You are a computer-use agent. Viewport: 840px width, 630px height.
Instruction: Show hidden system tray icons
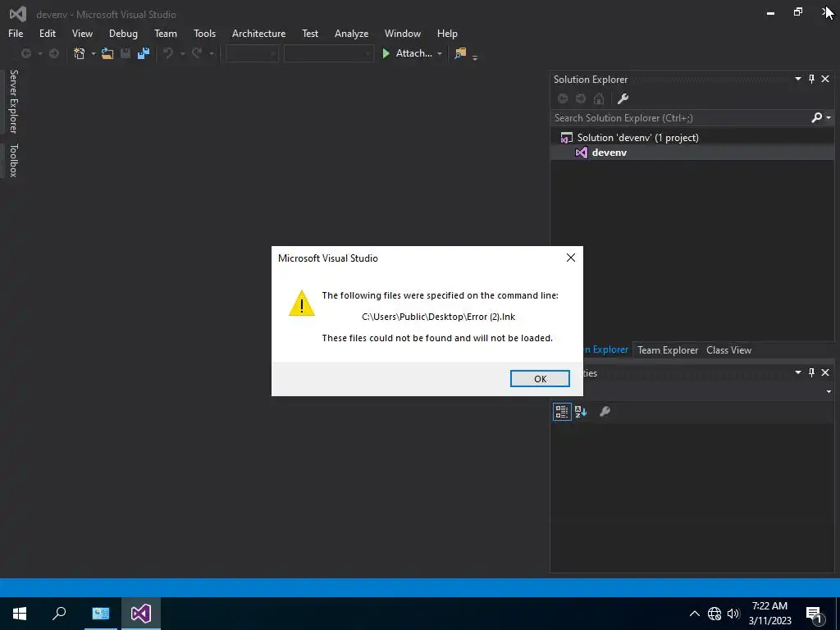coord(694,614)
